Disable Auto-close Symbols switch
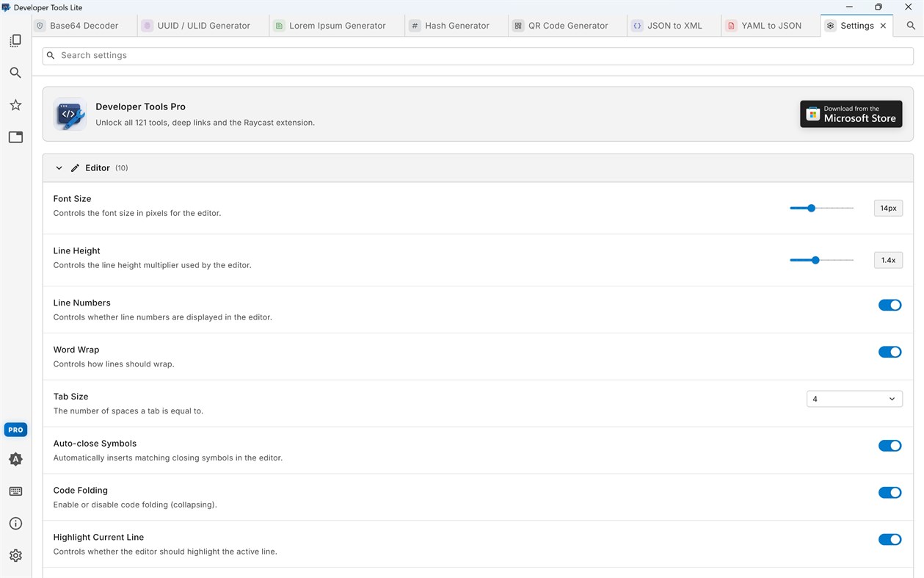924x578 pixels. pos(890,446)
